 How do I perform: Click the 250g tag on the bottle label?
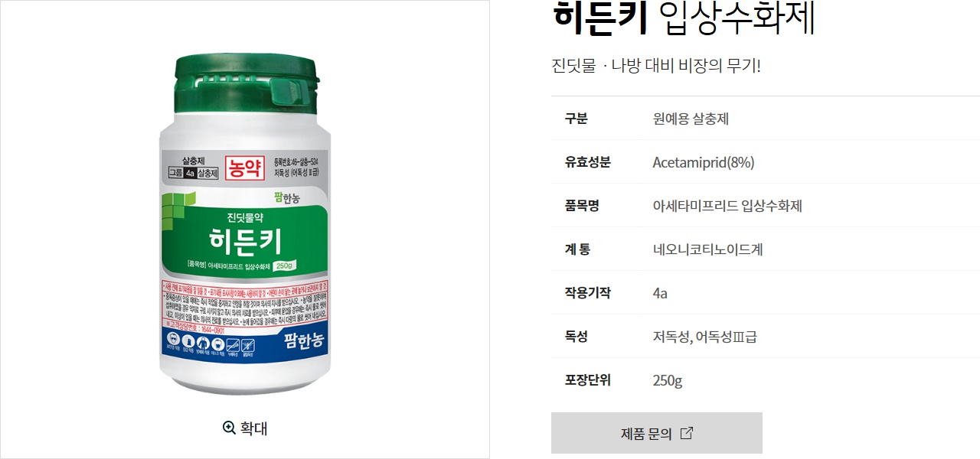[285, 265]
